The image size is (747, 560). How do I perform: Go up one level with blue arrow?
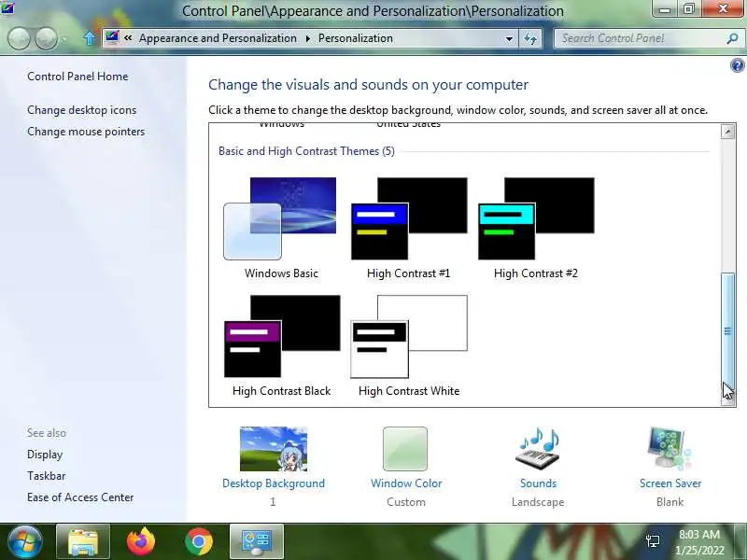point(89,38)
